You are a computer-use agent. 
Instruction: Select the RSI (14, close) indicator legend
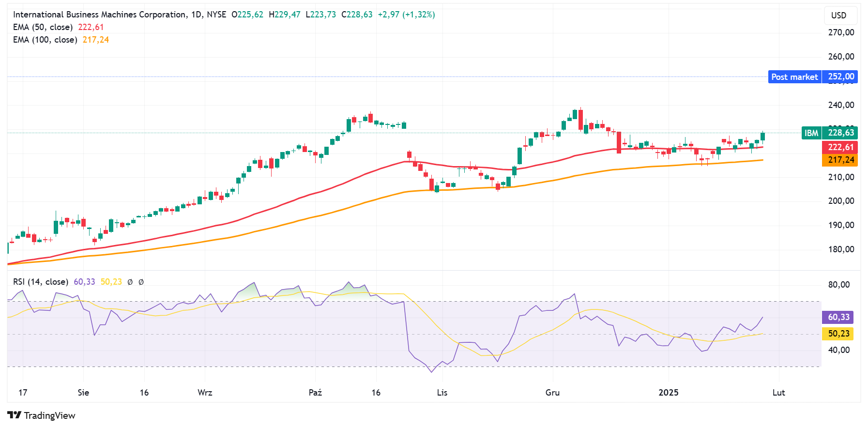pyautogui.click(x=41, y=282)
